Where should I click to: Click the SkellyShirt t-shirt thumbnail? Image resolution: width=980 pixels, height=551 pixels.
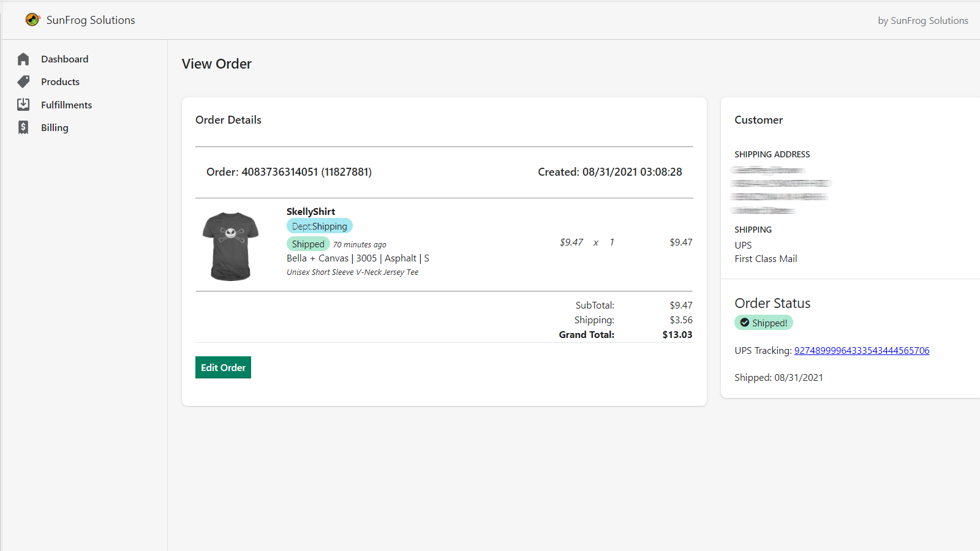[x=230, y=245]
